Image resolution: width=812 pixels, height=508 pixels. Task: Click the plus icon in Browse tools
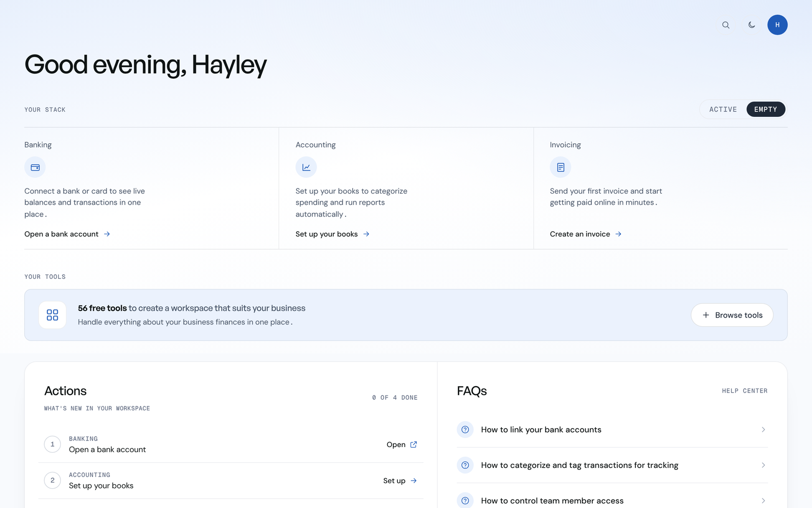pos(705,315)
